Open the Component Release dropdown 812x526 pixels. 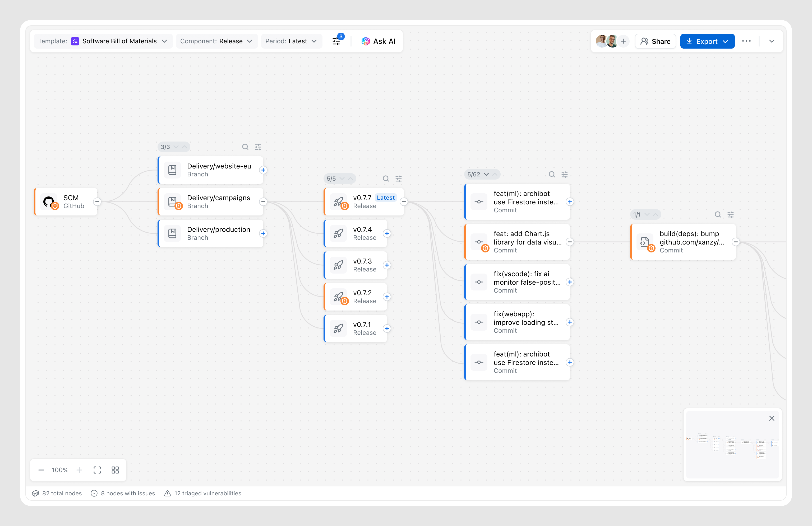(216, 41)
